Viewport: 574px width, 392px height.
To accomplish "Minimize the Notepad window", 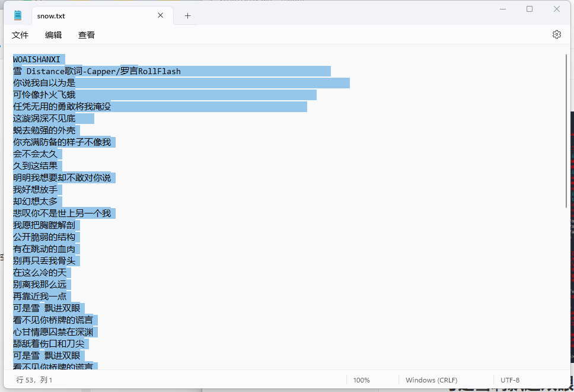I will coord(503,9).
